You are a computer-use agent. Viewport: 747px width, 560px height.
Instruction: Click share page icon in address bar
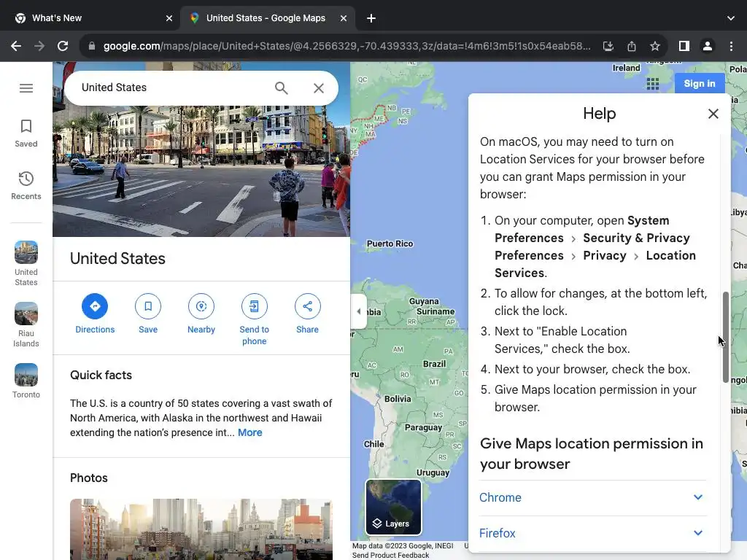pos(632,46)
